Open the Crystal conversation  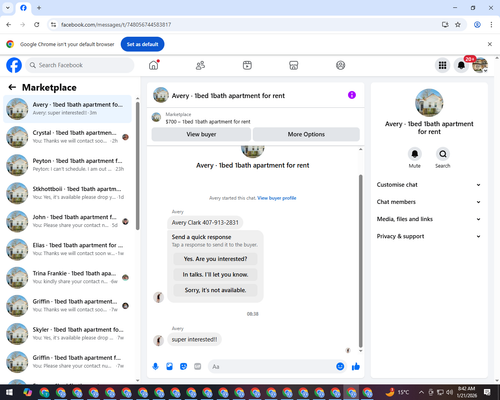[67, 137]
